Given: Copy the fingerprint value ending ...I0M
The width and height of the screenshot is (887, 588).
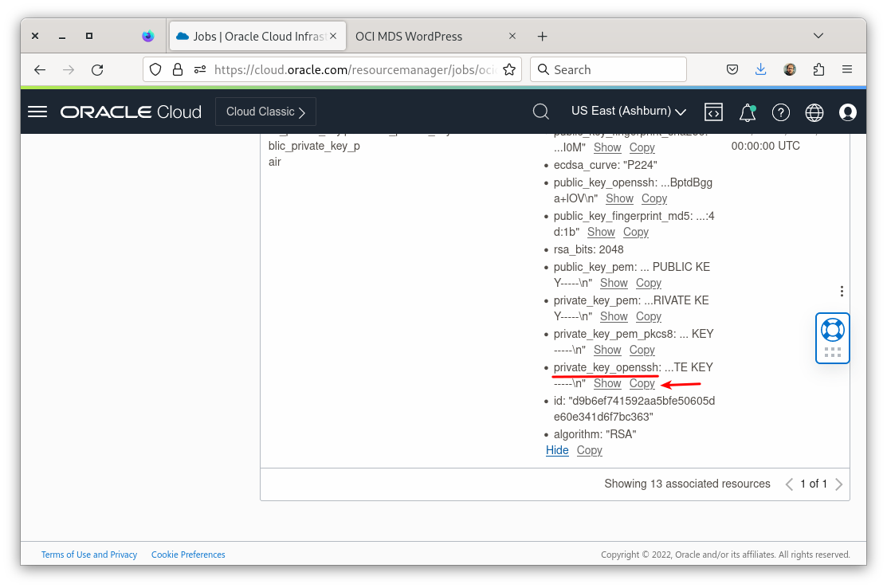Looking at the screenshot, I should 642,147.
